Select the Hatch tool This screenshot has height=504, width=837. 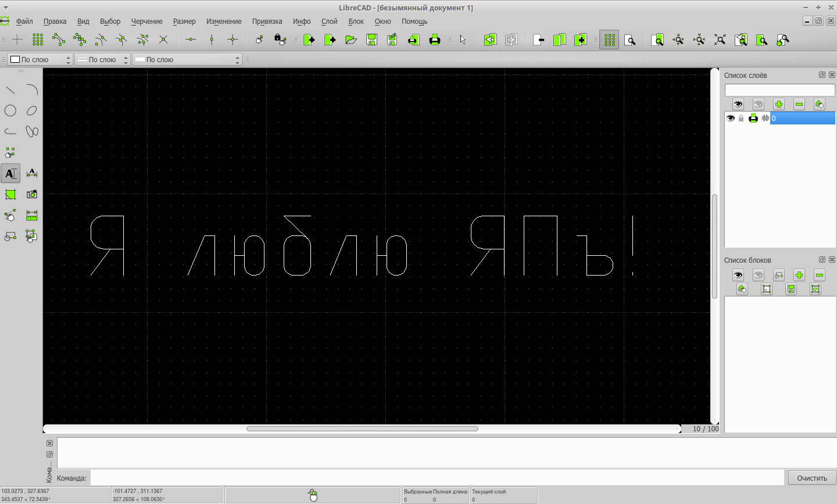click(10, 194)
